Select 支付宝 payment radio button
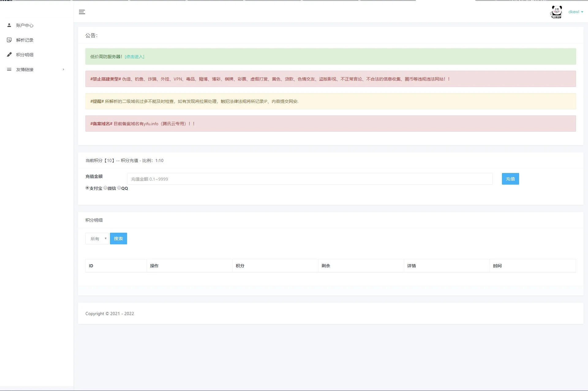Screen dimensions: 588x391 pyautogui.click(x=87, y=188)
